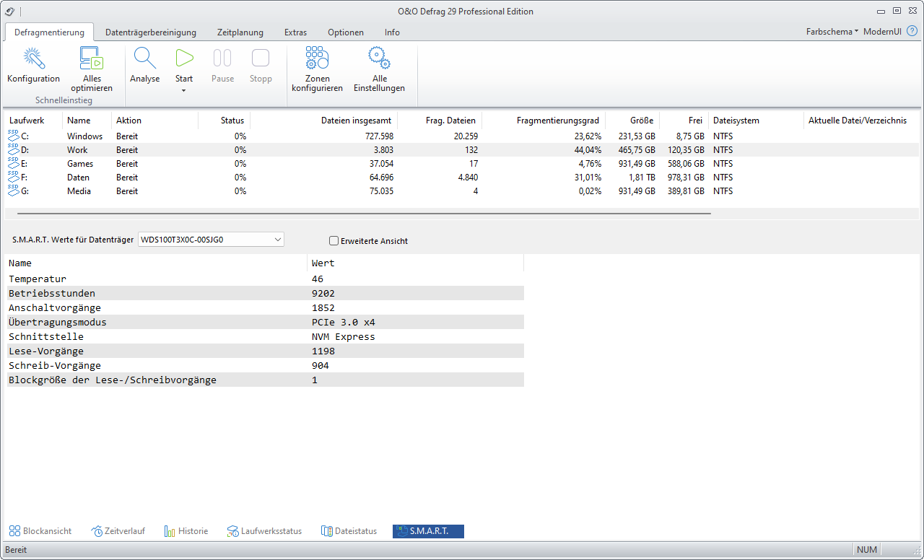Switch to Zeitverlauf view

click(118, 531)
